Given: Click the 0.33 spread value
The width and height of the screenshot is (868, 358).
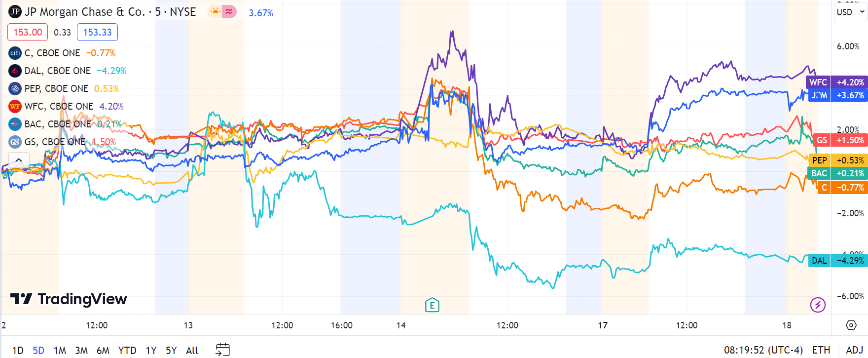Looking at the screenshot, I should click(x=62, y=32).
